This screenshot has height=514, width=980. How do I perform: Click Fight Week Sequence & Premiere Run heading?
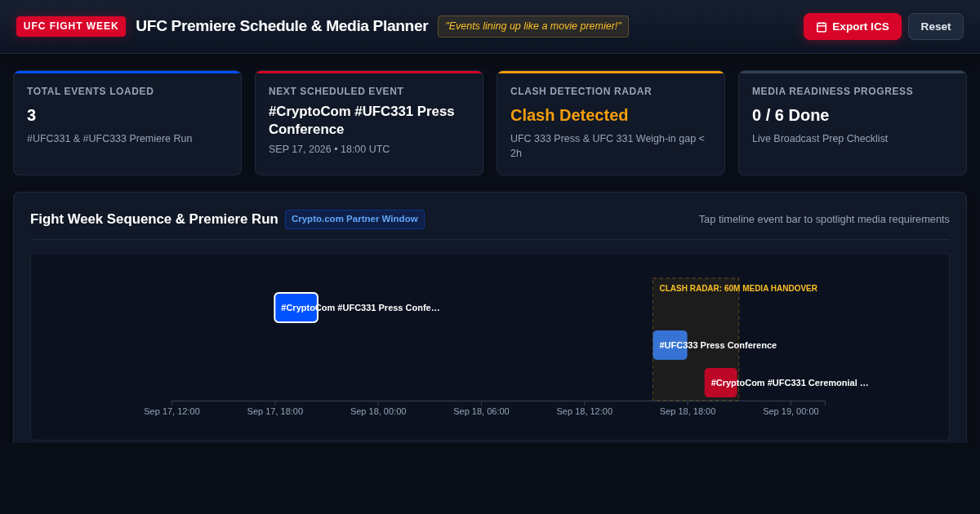click(x=154, y=219)
